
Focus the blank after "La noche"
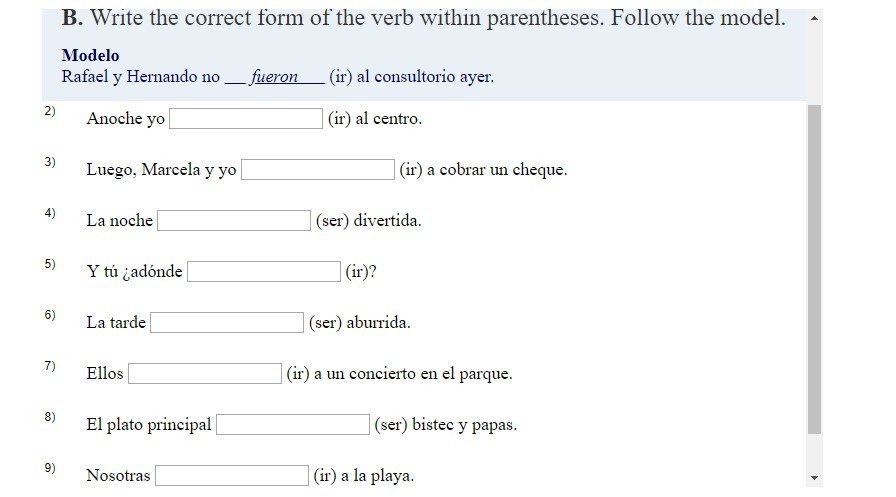click(234, 221)
